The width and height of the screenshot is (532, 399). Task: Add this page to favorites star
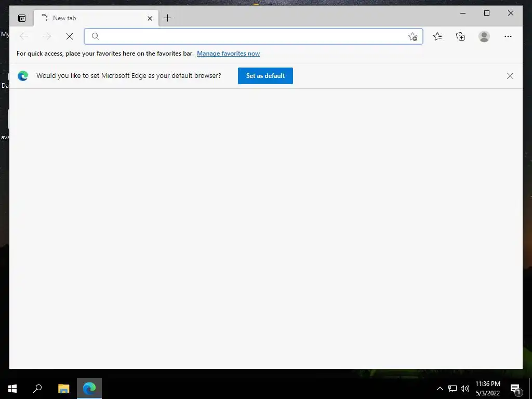(413, 36)
